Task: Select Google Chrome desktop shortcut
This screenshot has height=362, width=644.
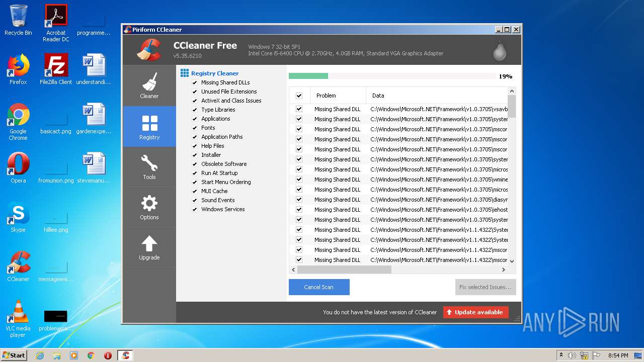Action: [18, 122]
